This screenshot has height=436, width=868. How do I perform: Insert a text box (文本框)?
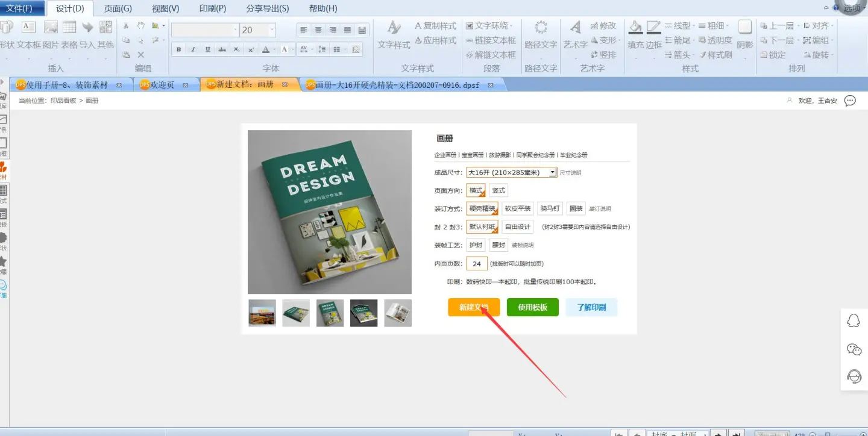coord(28,28)
